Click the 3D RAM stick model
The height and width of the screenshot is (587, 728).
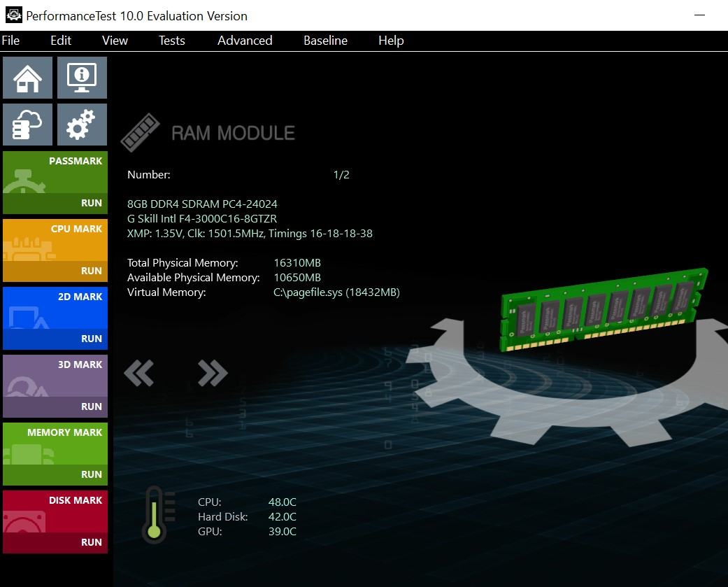coord(604,309)
